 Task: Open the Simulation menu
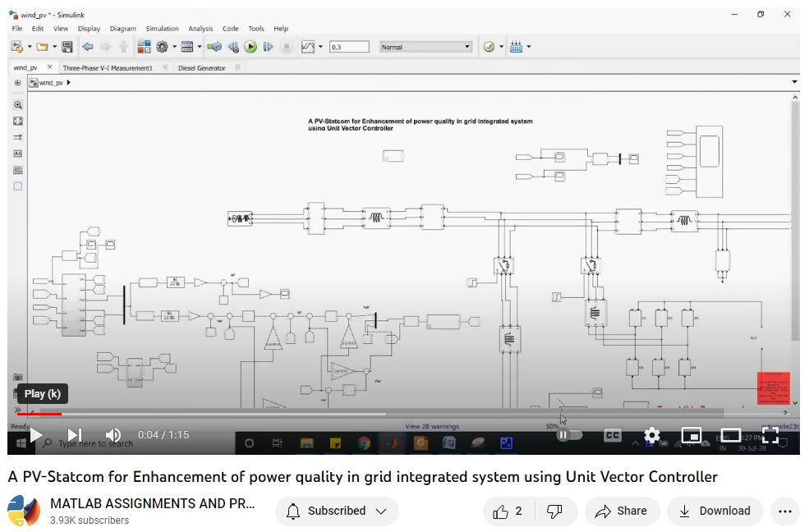point(162,29)
